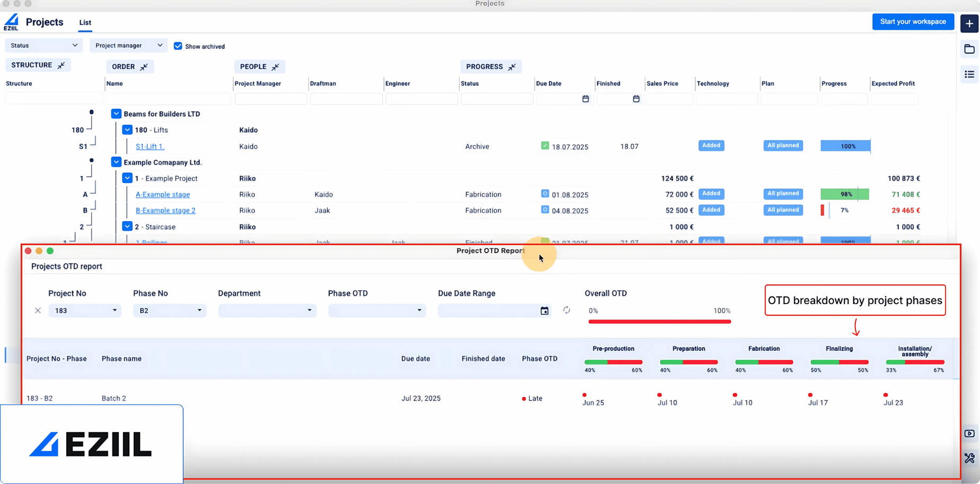This screenshot has width=980, height=484.
Task: Open the S1-Lift 1. link
Action: [x=150, y=146]
